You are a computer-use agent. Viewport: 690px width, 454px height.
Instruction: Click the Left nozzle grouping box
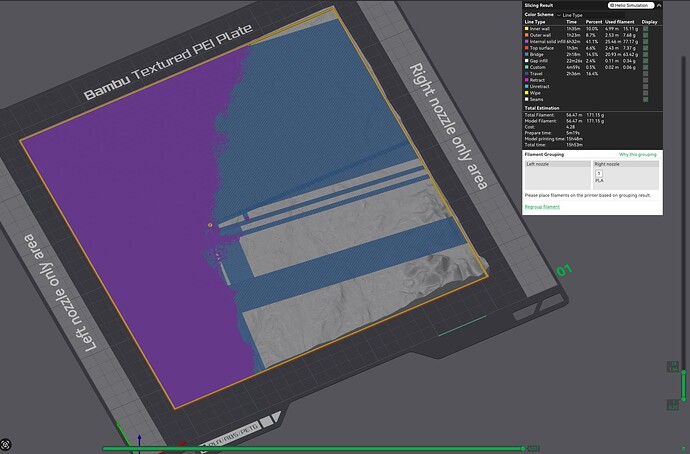558,175
